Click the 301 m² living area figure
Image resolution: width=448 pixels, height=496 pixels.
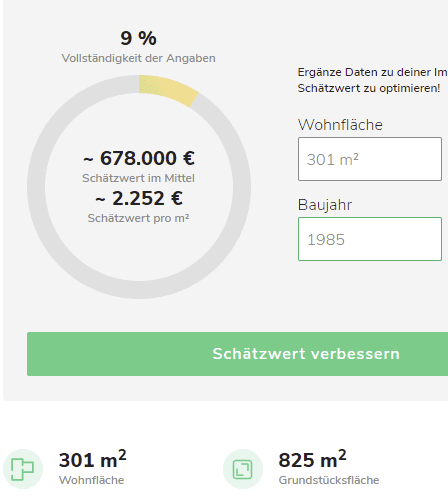[x=93, y=459]
